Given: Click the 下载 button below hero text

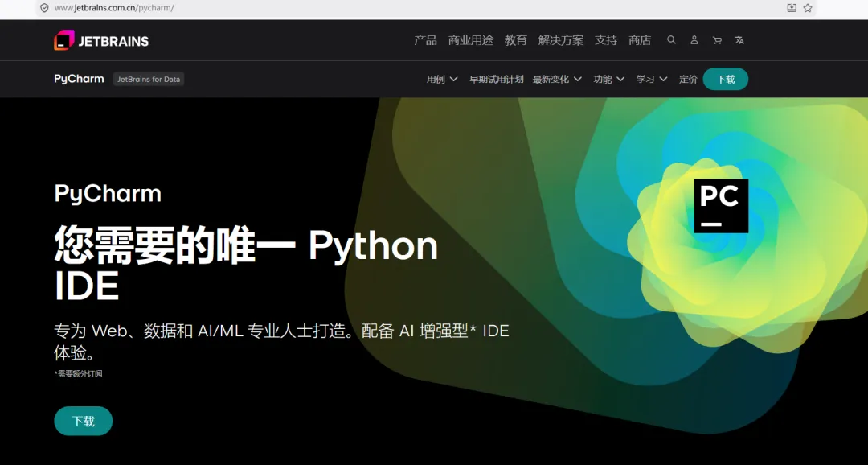Looking at the screenshot, I should [83, 422].
